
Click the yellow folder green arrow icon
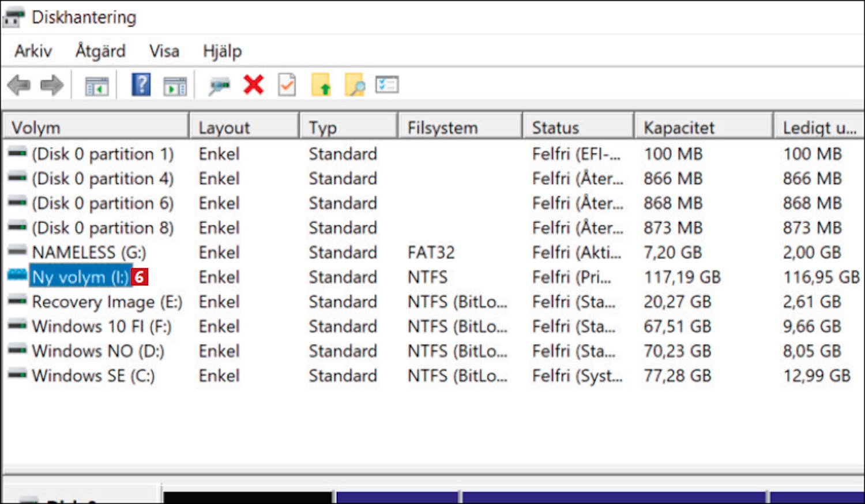[321, 85]
